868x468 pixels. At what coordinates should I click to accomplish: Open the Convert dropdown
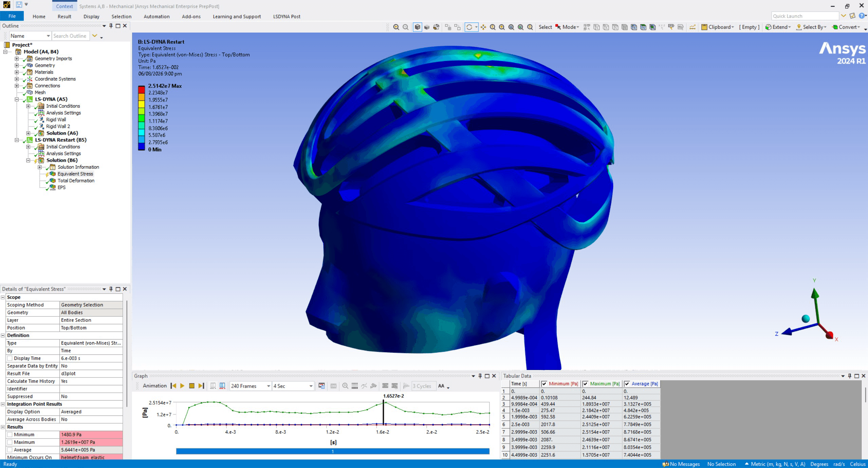[846, 27]
